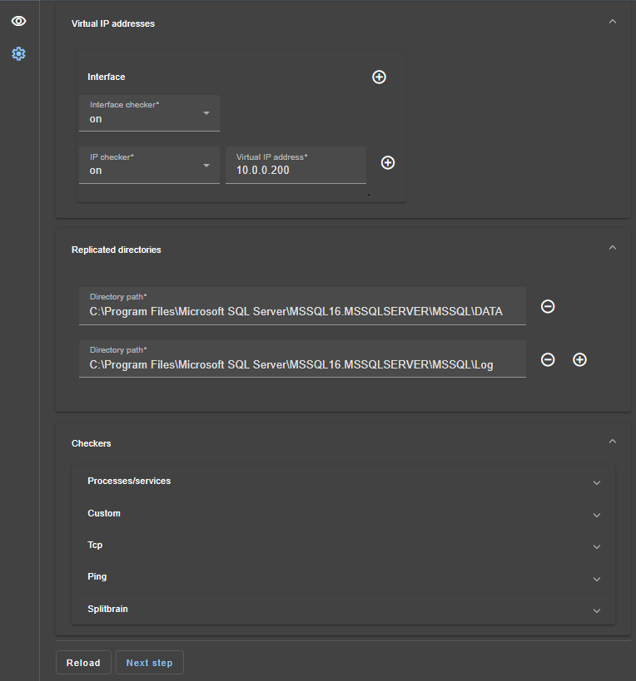The image size is (636, 681).
Task: Add a new replicated directory path
Action: (580, 359)
